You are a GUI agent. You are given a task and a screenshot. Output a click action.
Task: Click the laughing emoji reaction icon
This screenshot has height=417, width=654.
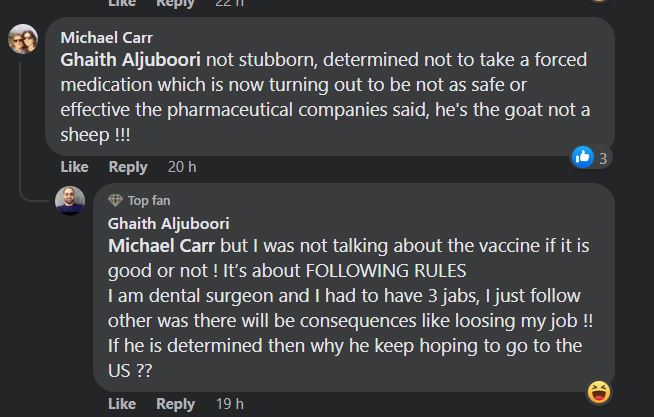(600, 392)
